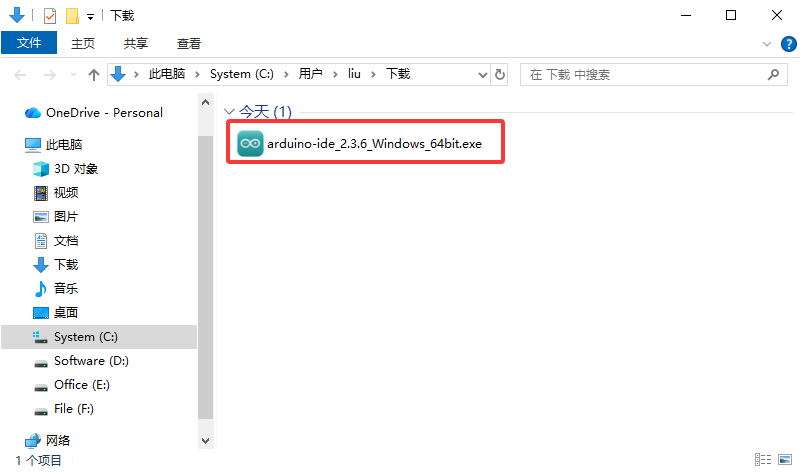Select 此电脑 in the address path

tap(167, 74)
